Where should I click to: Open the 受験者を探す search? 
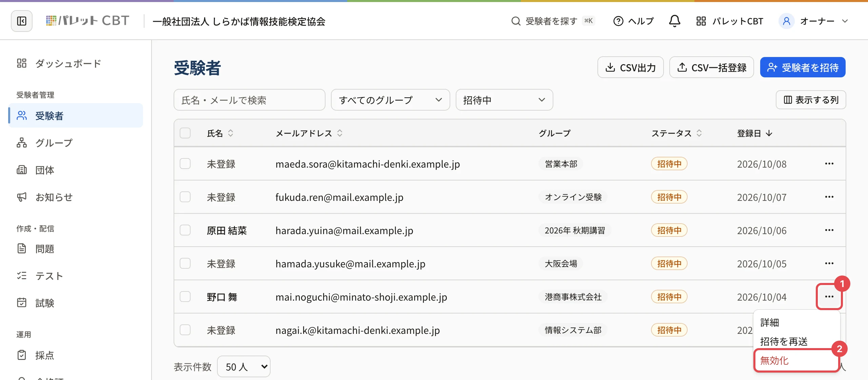click(x=552, y=21)
